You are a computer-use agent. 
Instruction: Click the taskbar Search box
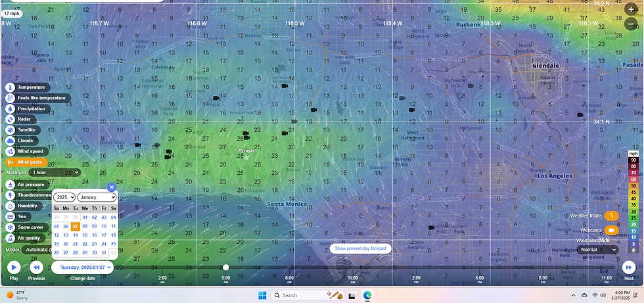(x=308, y=295)
